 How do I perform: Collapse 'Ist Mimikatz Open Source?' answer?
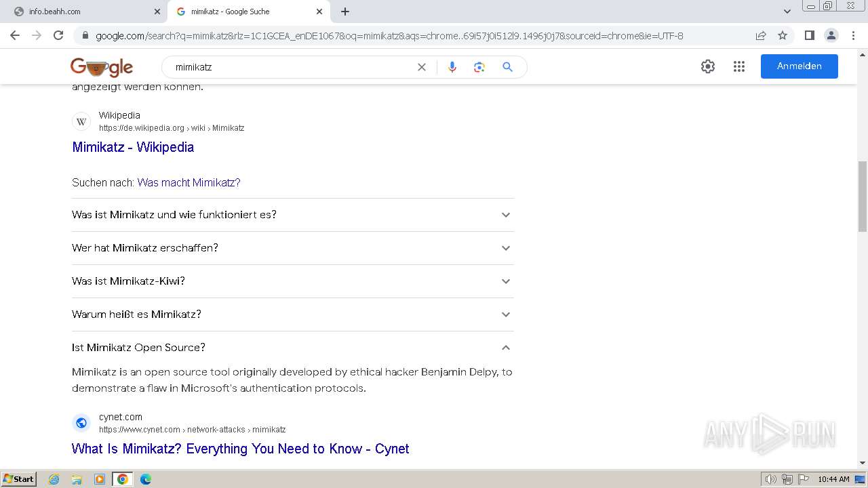click(x=292, y=348)
